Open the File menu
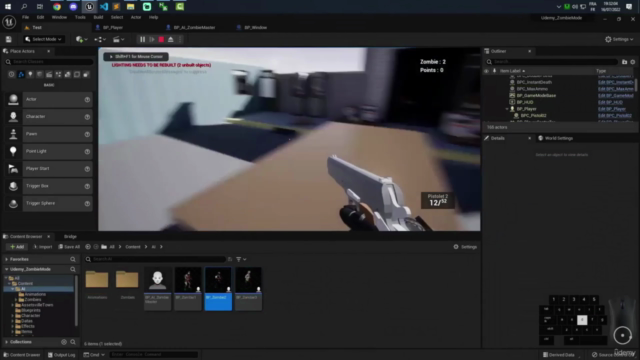Screen dimensions: 640x360 (25, 17)
